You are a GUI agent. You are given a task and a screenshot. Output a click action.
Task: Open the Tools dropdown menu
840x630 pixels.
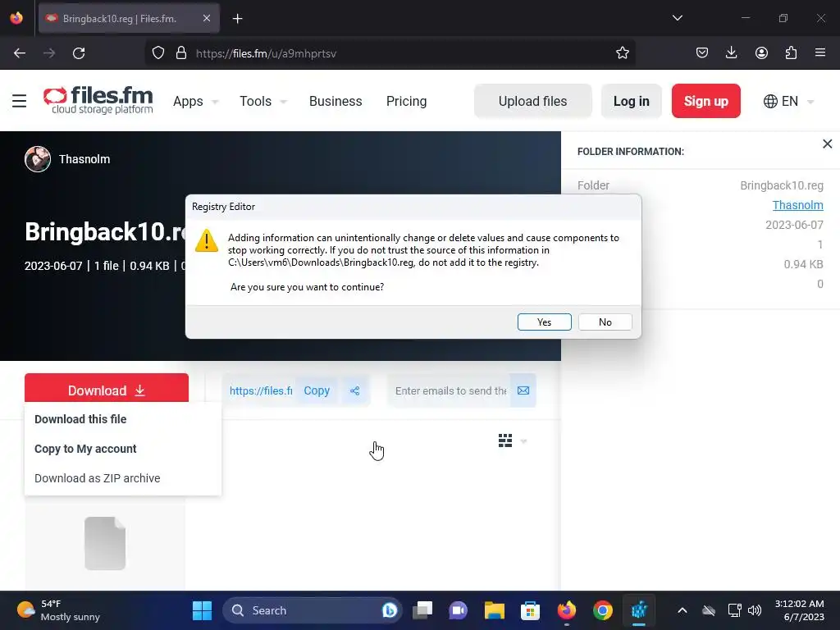[263, 101]
